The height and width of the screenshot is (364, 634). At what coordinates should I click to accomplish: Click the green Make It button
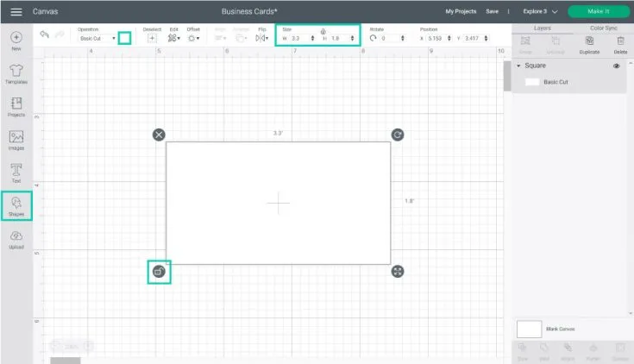[x=599, y=12]
